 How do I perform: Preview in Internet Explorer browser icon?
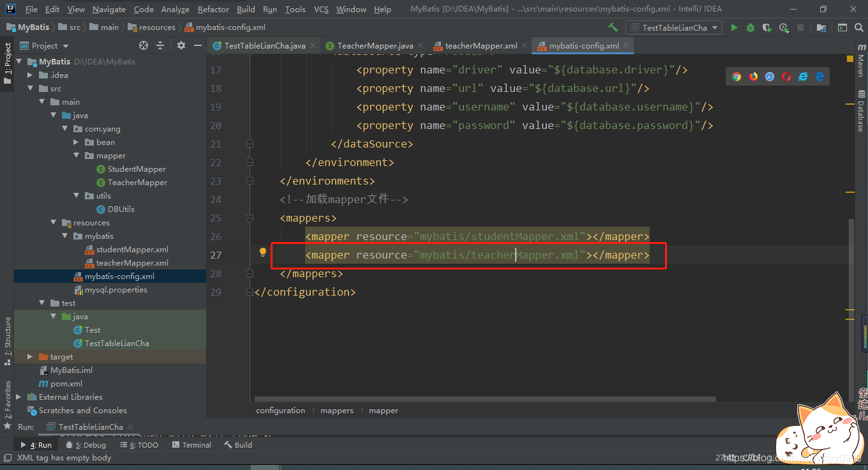coord(803,77)
